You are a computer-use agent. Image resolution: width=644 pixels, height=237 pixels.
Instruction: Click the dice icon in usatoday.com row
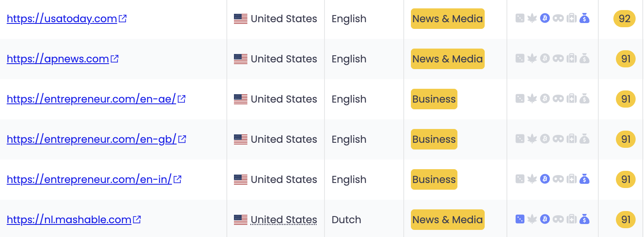click(x=520, y=18)
